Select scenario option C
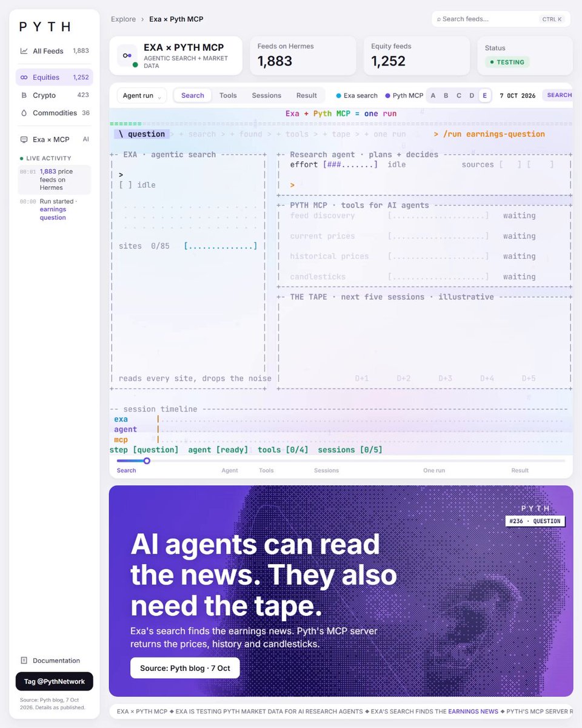582x728 pixels. [x=459, y=95]
